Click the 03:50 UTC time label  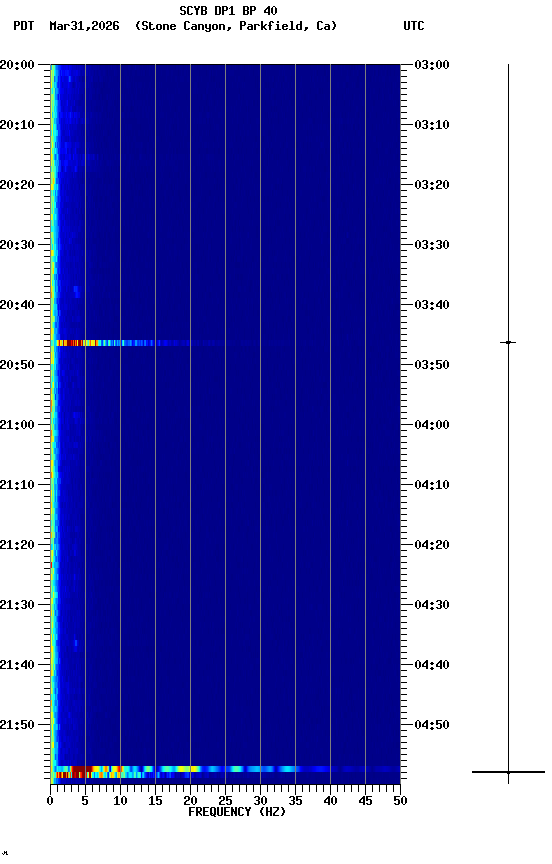pyautogui.click(x=432, y=365)
